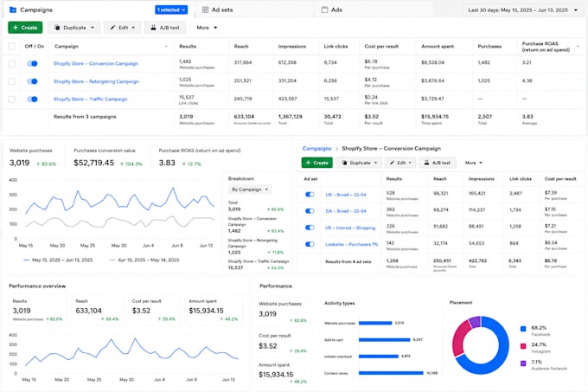Tick the Retargeting Campaign row checkbox
This screenshot has width=588, height=392.
coord(11,81)
